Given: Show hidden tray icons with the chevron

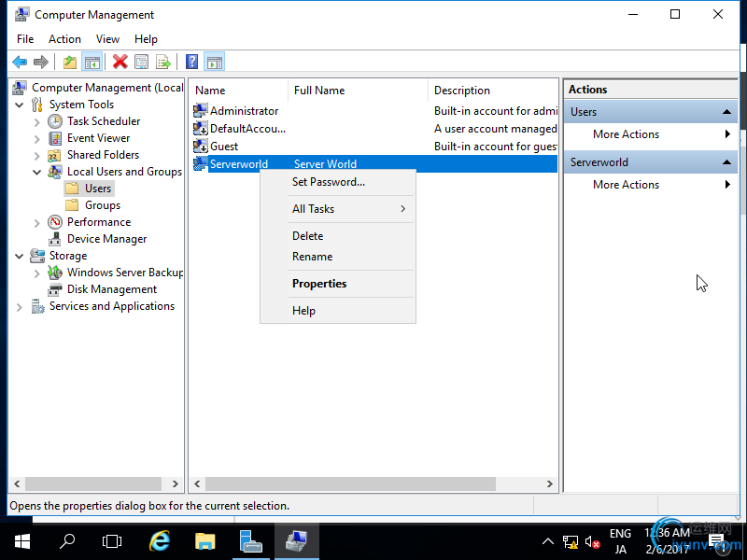Looking at the screenshot, I should (x=548, y=541).
